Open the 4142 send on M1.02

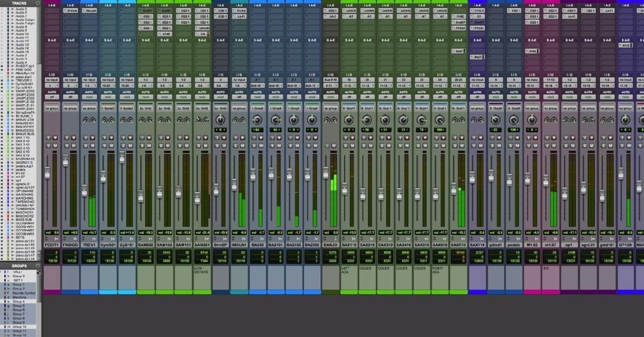532,51
